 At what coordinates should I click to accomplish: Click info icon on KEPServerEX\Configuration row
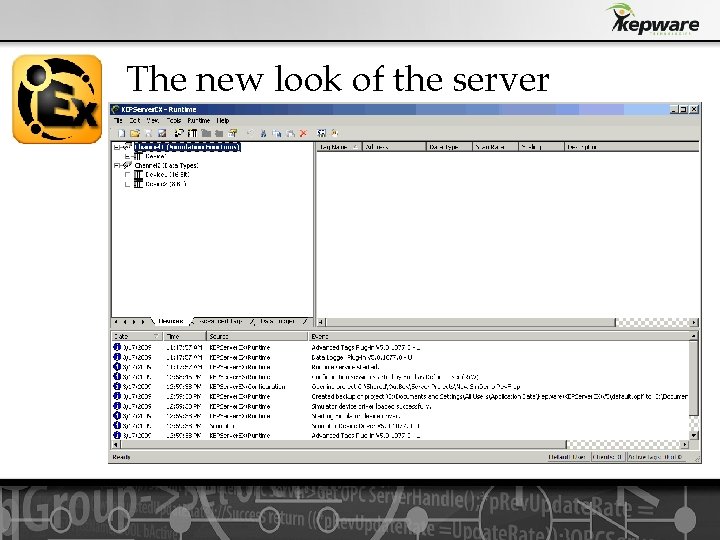(117, 386)
